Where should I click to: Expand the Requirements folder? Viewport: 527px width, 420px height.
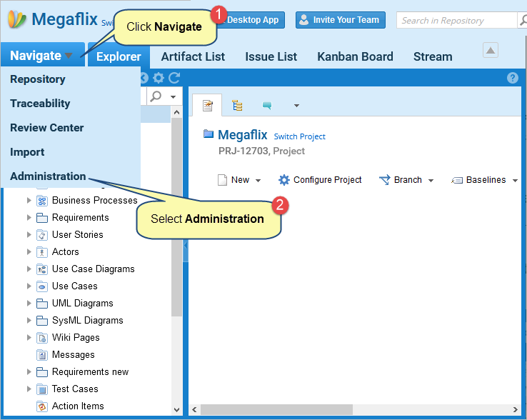(x=29, y=218)
